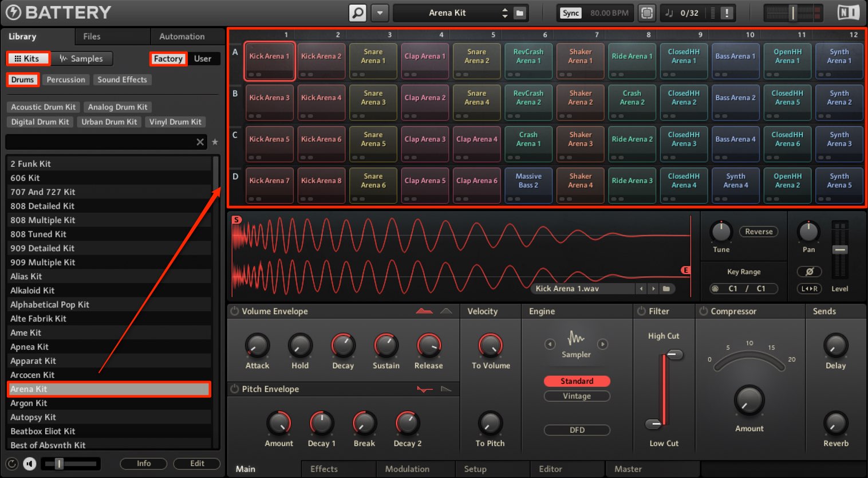Open the Files tab in browser
Image resolution: width=868 pixels, height=478 pixels.
[92, 36]
